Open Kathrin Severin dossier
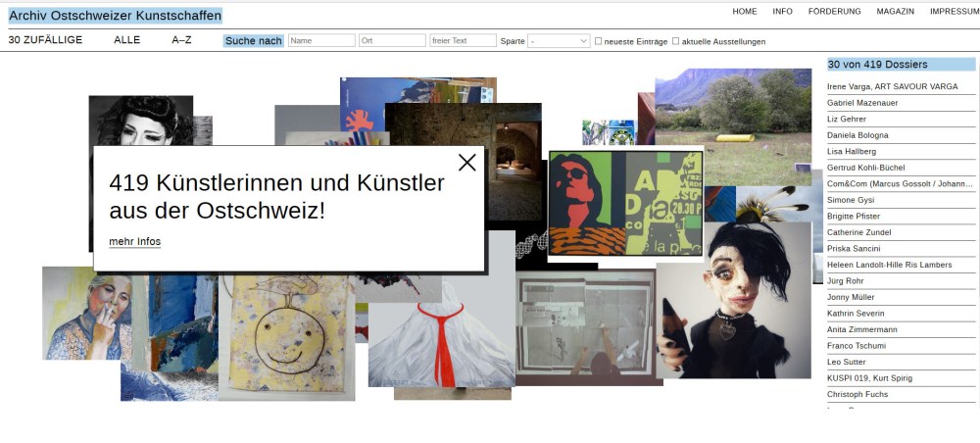980x443 pixels. (x=901, y=314)
